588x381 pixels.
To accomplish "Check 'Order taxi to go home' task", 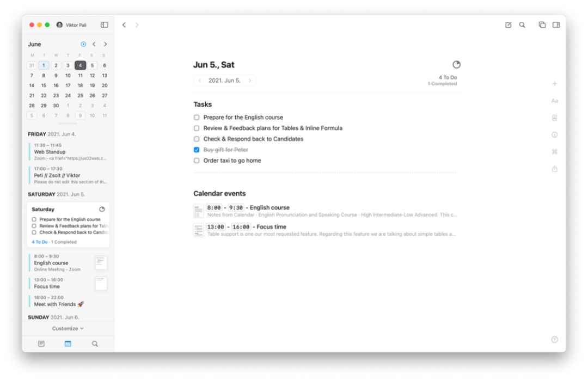I will (197, 161).
